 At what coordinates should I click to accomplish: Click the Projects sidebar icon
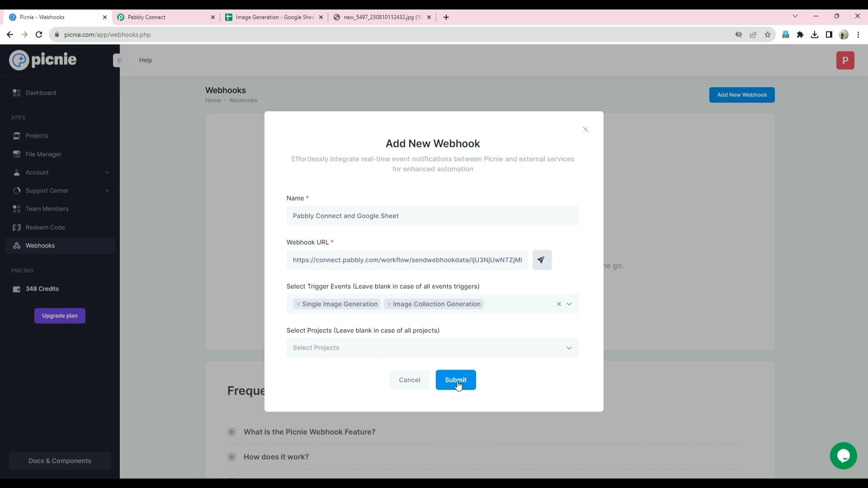(17, 136)
